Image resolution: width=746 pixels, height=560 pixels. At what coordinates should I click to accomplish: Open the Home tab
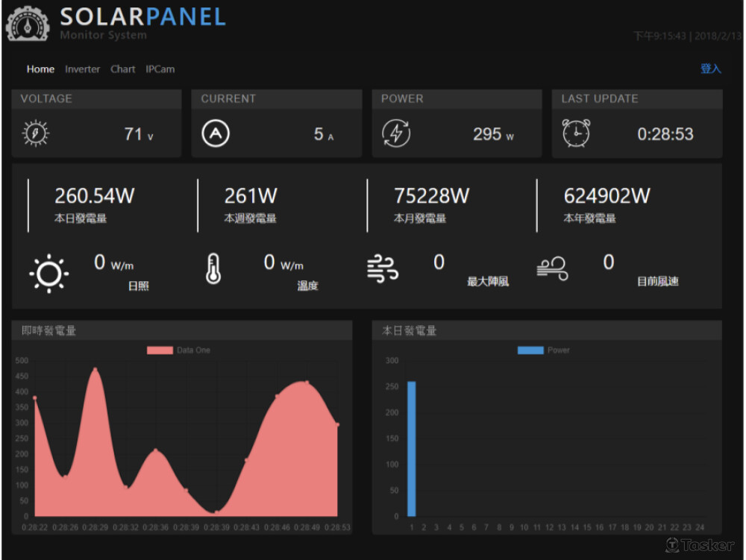coord(40,69)
